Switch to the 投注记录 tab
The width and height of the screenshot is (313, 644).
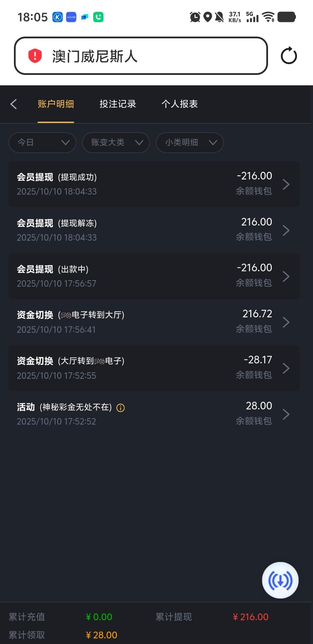click(x=118, y=104)
